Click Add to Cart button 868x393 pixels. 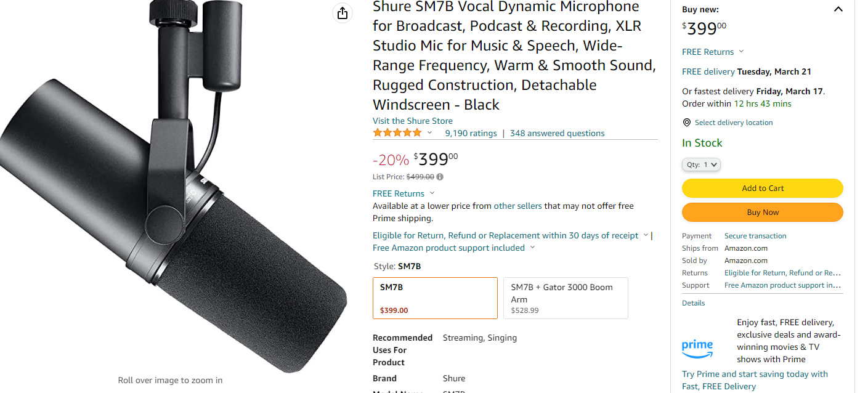762,188
